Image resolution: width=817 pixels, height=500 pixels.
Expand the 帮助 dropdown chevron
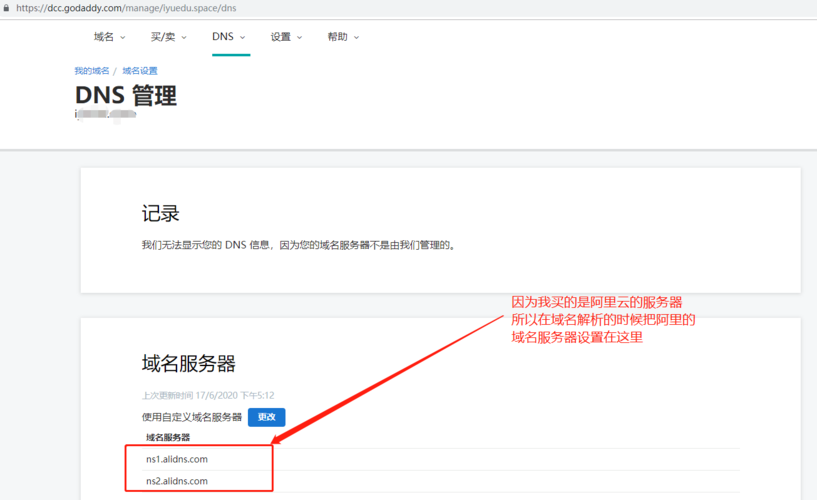pos(356,38)
